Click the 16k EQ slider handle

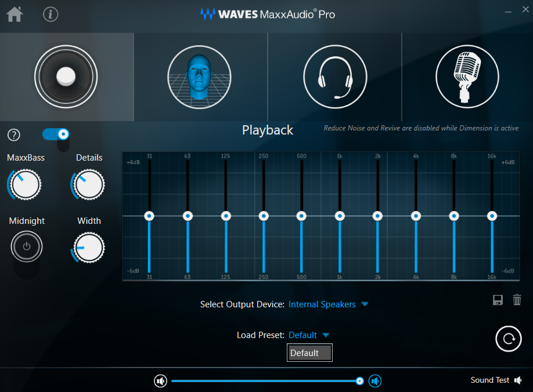point(492,216)
